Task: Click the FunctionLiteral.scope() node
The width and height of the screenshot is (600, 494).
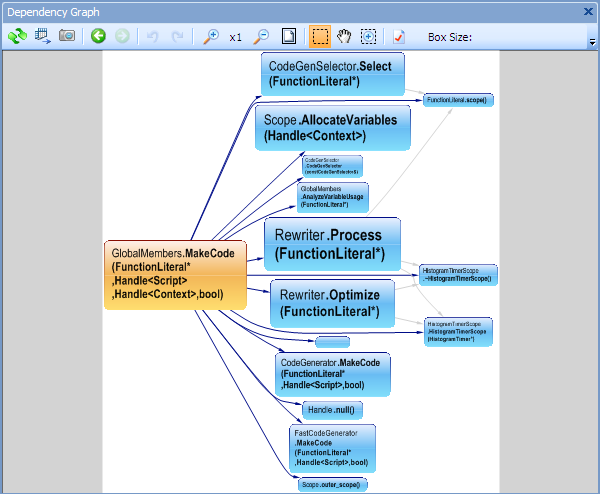Action: [x=458, y=100]
